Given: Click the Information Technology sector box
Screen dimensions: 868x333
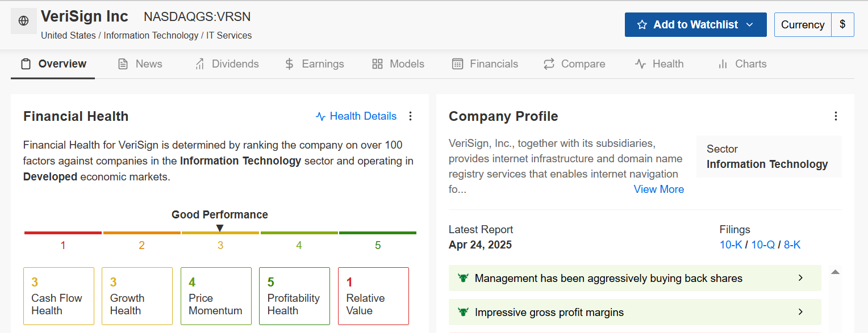Looking at the screenshot, I should click(x=769, y=157).
